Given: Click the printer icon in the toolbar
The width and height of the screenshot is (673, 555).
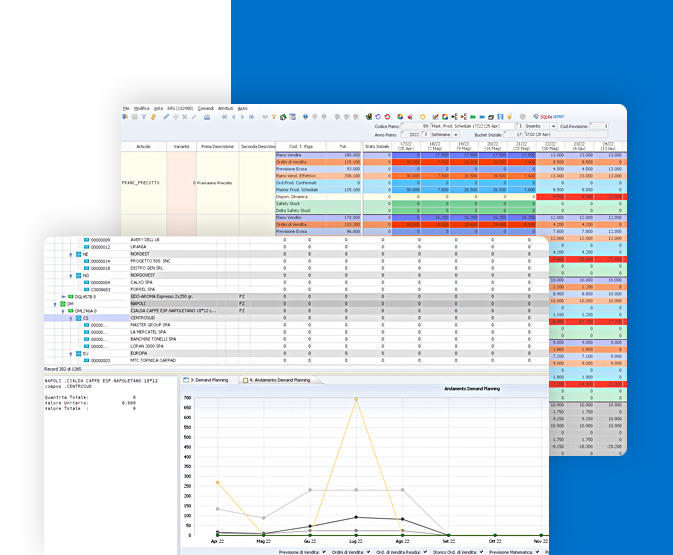Looking at the screenshot, I should point(207,117).
